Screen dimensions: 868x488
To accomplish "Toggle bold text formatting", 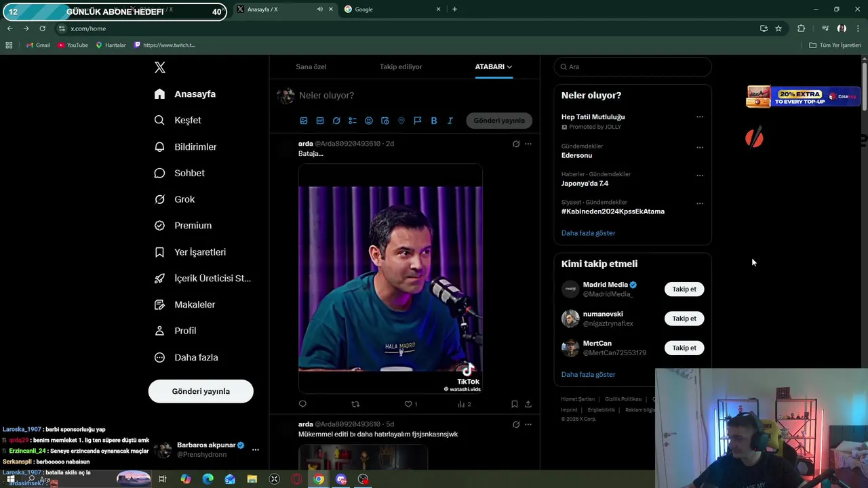I will click(x=434, y=121).
